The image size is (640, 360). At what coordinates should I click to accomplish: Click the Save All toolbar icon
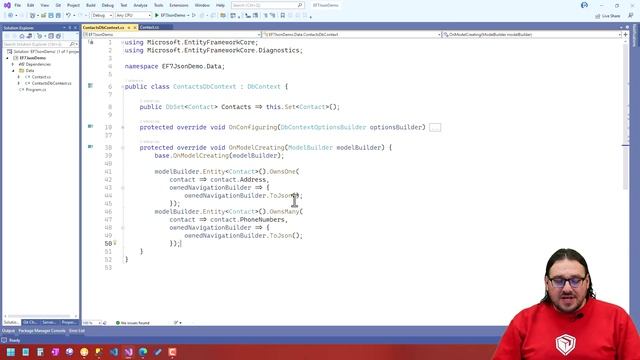click(x=58, y=16)
